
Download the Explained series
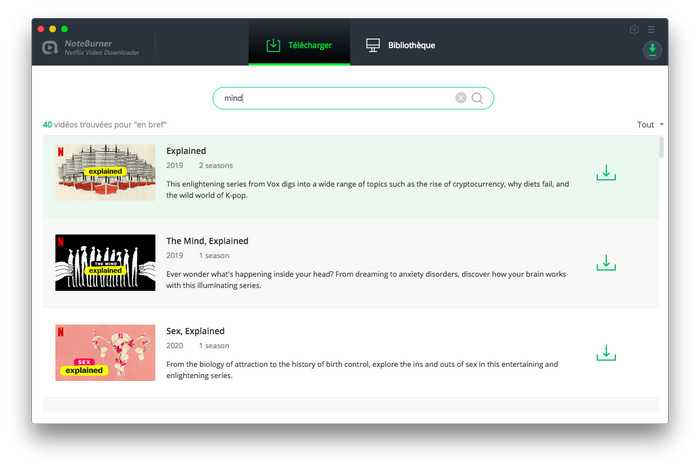click(x=606, y=173)
